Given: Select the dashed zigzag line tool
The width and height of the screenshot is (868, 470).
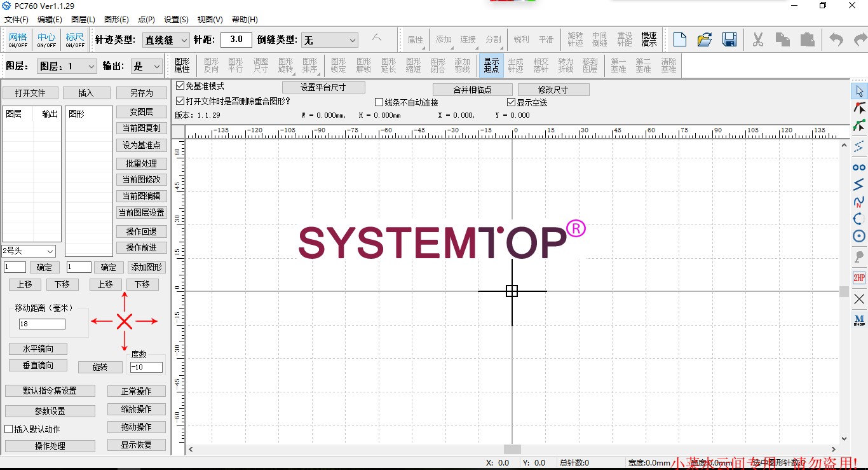Looking at the screenshot, I should (x=859, y=146).
